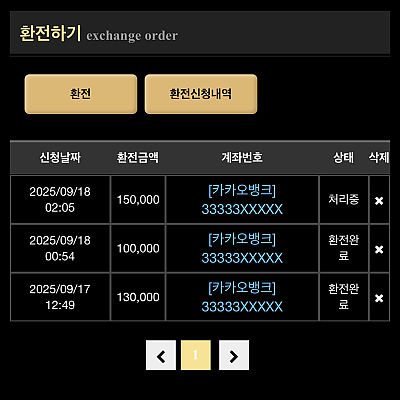This screenshot has width=400, height=400.
Task: Open the 환전 tab button
Action: 81,94
